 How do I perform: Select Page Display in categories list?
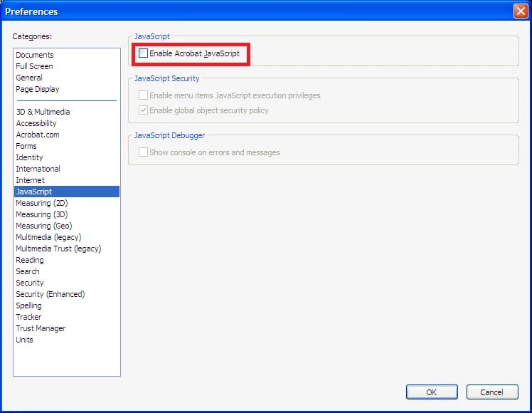[38, 89]
